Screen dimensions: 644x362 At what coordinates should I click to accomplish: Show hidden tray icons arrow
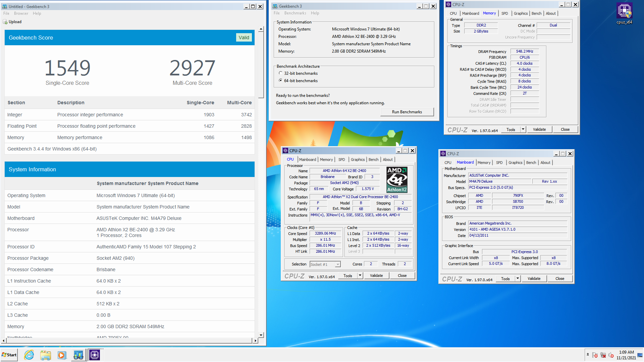[588, 355]
